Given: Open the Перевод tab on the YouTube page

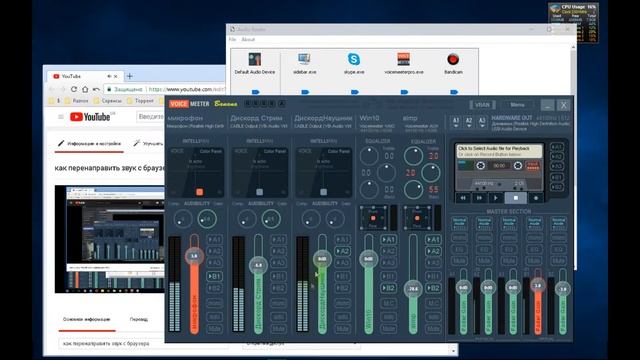Looking at the screenshot, I should tap(138, 319).
